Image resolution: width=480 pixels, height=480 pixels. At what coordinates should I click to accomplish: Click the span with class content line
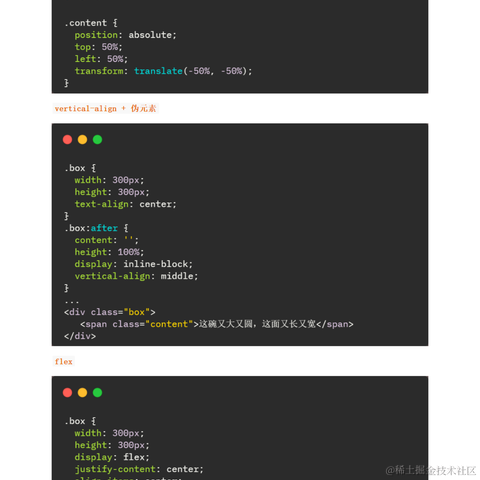(217, 324)
